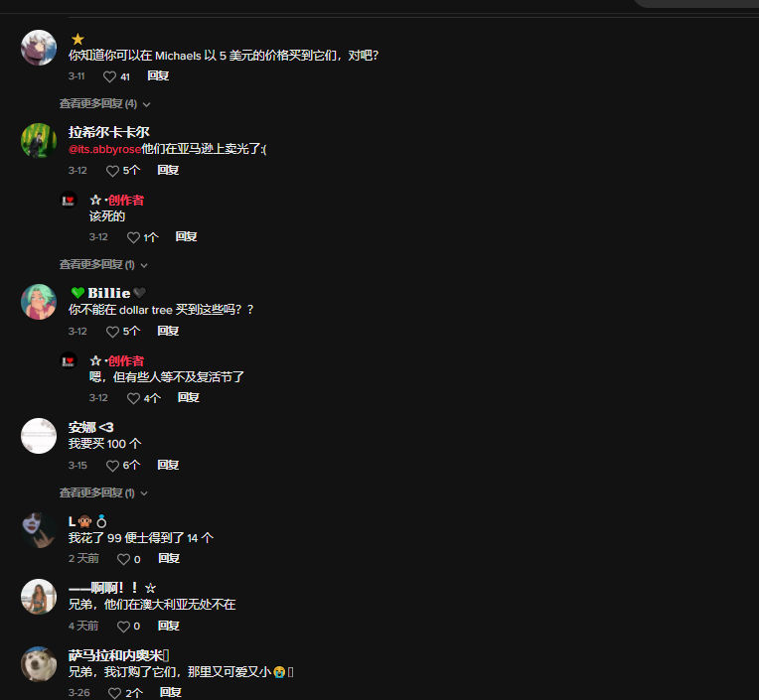Open the @its.abbyrose mention link
Screen dimensions: 759x700
(x=104, y=149)
